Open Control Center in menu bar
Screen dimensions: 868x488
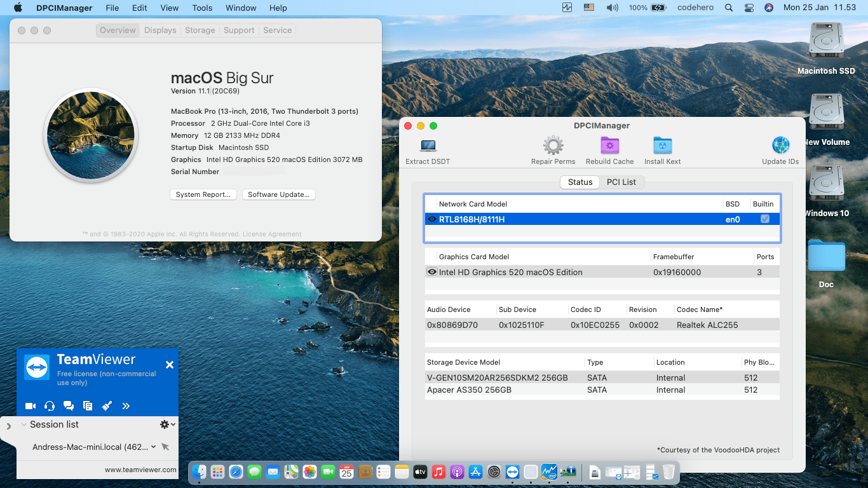tap(748, 8)
